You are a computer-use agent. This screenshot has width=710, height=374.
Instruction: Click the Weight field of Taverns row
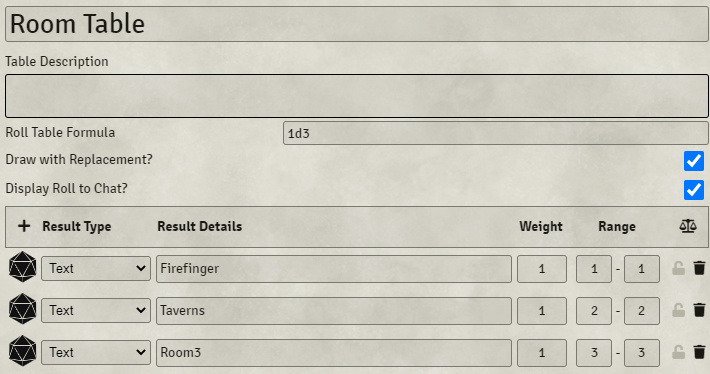[x=542, y=311]
